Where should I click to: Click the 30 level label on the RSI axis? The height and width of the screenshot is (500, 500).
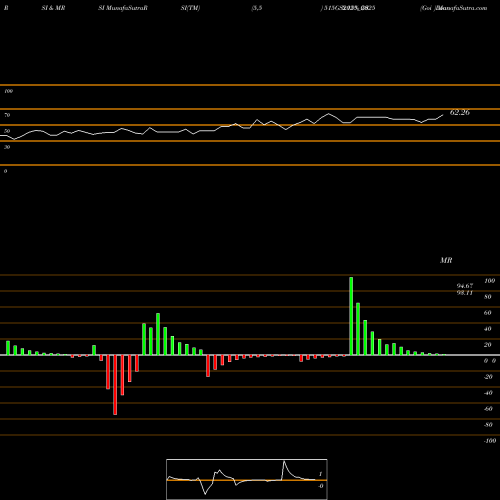coord(7,147)
